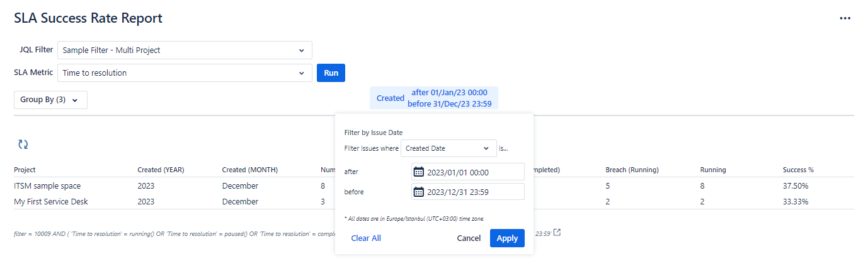
Task: Open the Created Date field selector
Action: pyautogui.click(x=448, y=148)
